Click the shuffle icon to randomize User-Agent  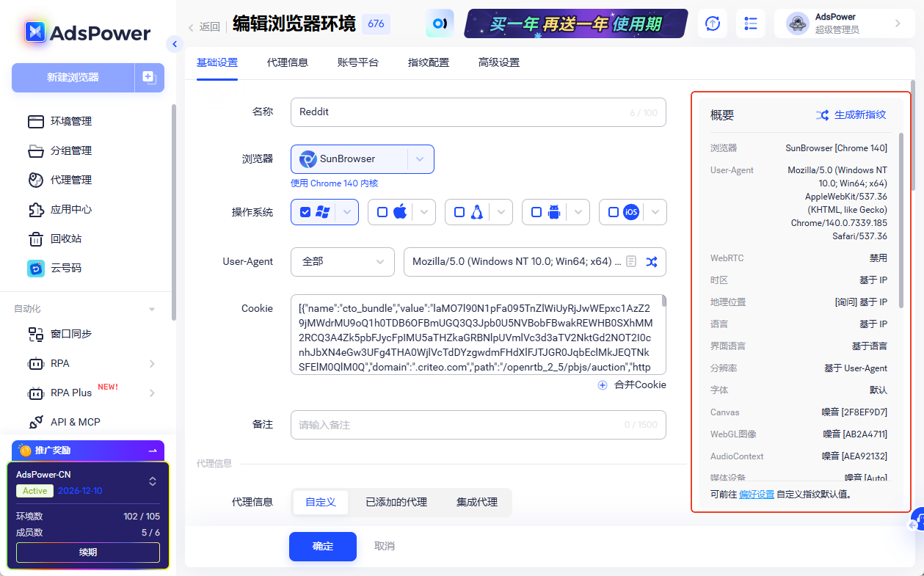coord(652,262)
